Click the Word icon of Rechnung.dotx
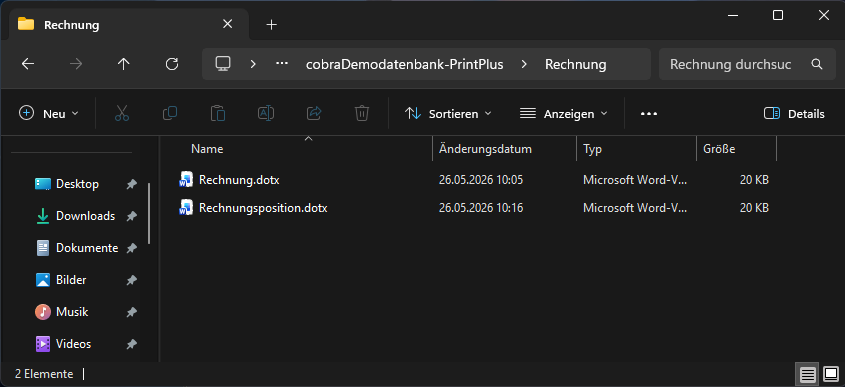845x387 pixels. click(186, 179)
